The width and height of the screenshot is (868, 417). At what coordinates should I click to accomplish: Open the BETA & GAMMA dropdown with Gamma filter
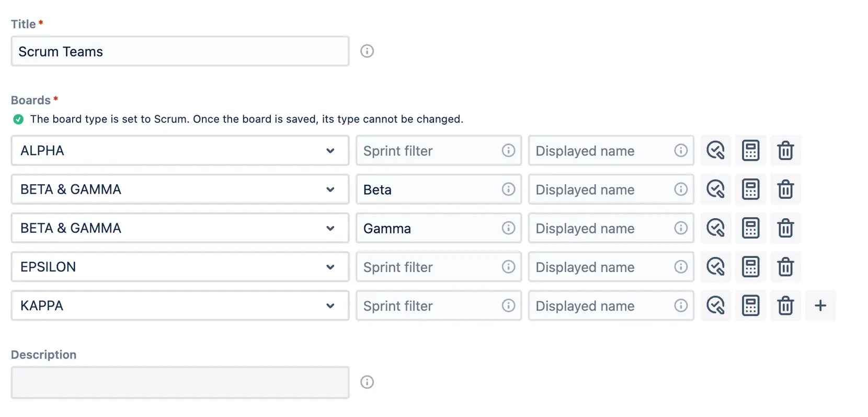point(180,228)
